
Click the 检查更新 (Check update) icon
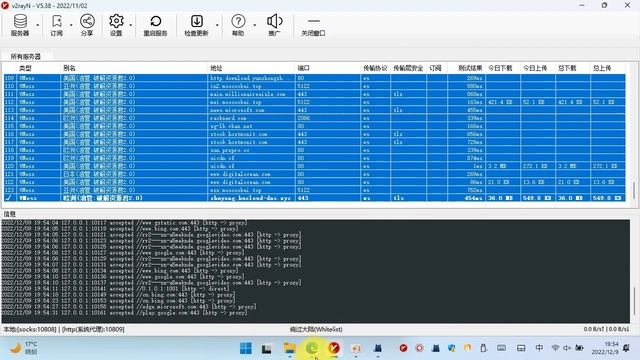point(196,25)
